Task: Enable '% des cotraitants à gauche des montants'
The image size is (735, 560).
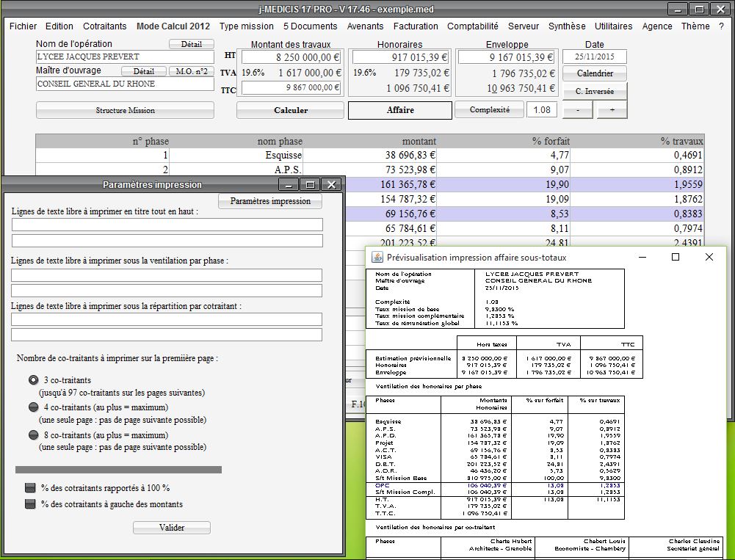Action: click(x=30, y=504)
